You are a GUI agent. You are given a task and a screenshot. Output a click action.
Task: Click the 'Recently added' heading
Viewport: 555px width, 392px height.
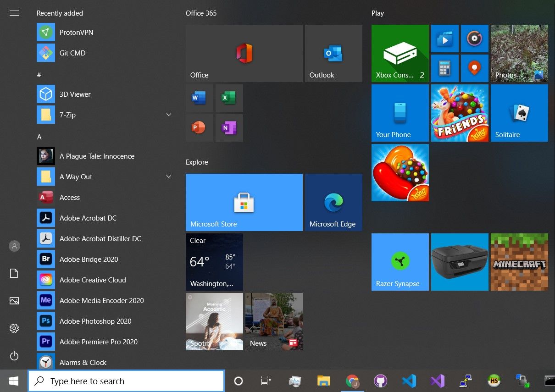60,13
